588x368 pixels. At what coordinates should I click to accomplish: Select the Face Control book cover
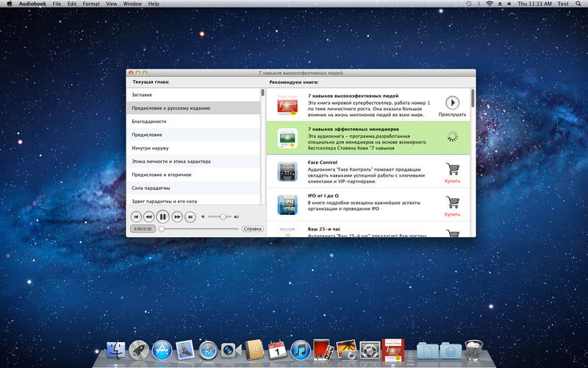point(287,171)
